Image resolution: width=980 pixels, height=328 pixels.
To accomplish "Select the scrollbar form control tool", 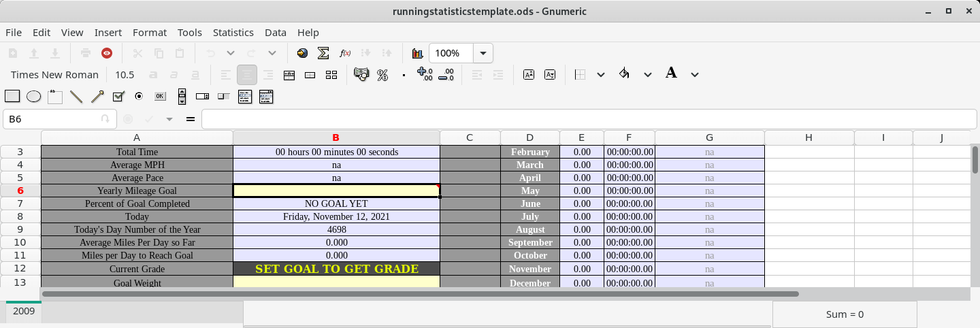I will (x=181, y=97).
